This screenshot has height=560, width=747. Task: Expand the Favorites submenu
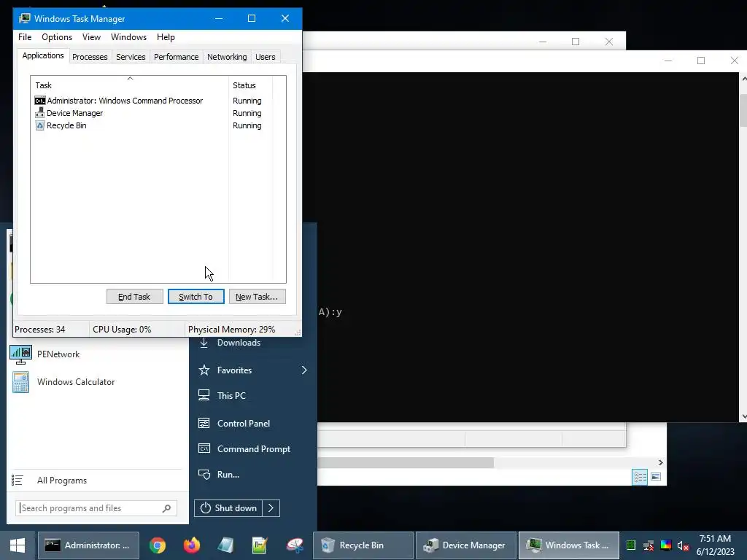304,370
